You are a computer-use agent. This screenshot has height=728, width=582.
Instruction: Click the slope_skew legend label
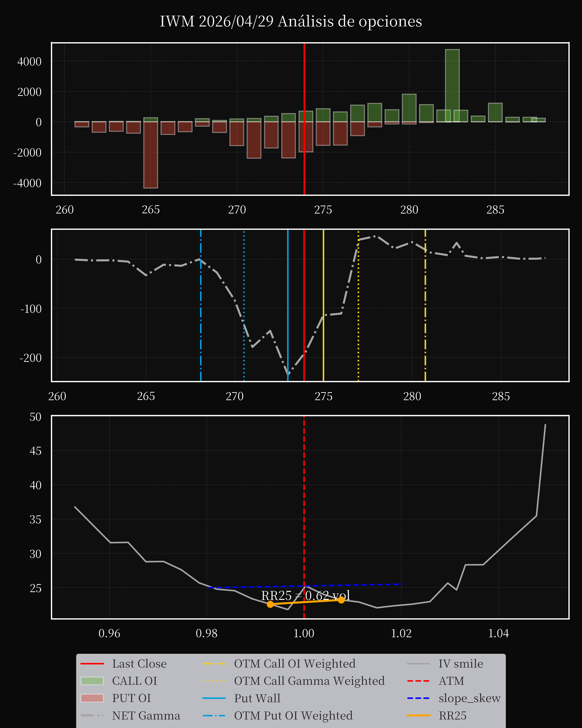pyautogui.click(x=470, y=698)
